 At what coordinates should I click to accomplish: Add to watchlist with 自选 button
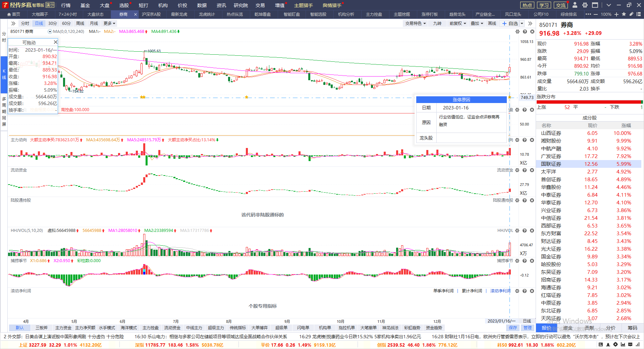pyautogui.click(x=509, y=23)
